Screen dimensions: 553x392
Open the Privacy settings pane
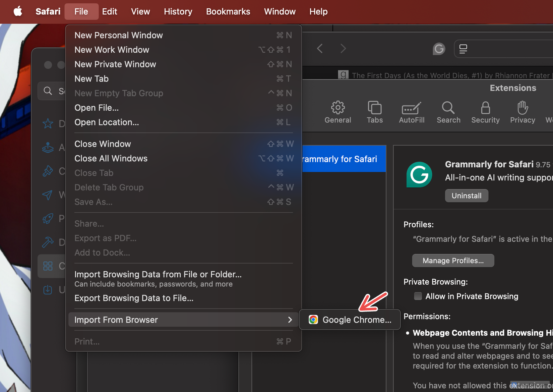click(x=522, y=112)
